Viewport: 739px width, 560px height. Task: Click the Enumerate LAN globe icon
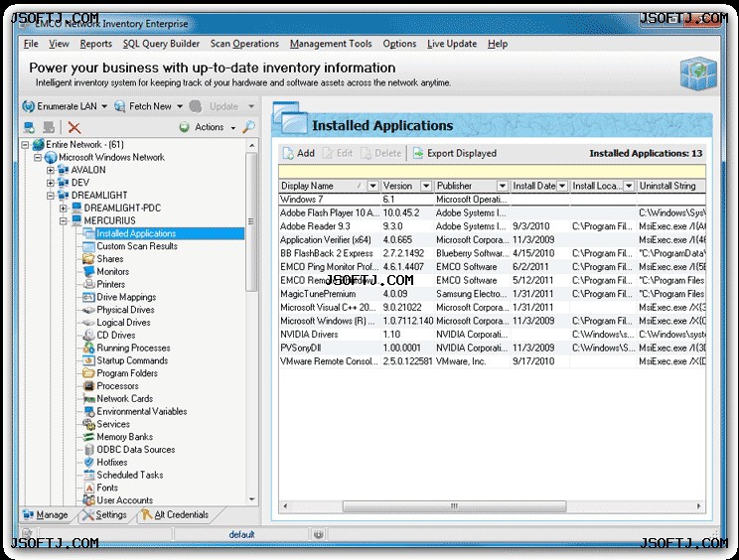[28, 106]
